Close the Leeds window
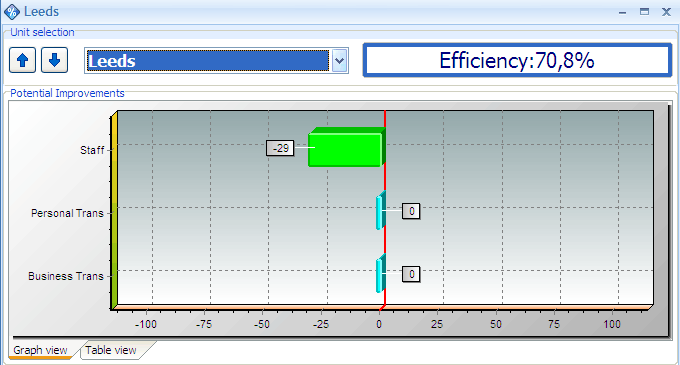Screen dimensions: 680x365 pos(667,12)
